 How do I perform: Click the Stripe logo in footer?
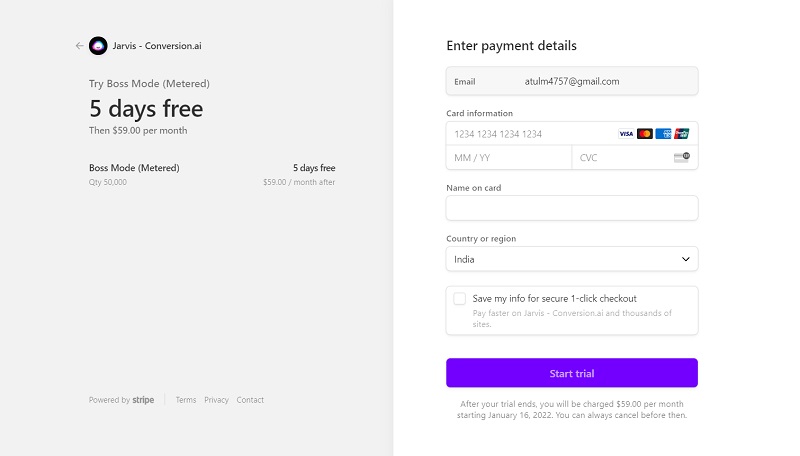point(143,400)
